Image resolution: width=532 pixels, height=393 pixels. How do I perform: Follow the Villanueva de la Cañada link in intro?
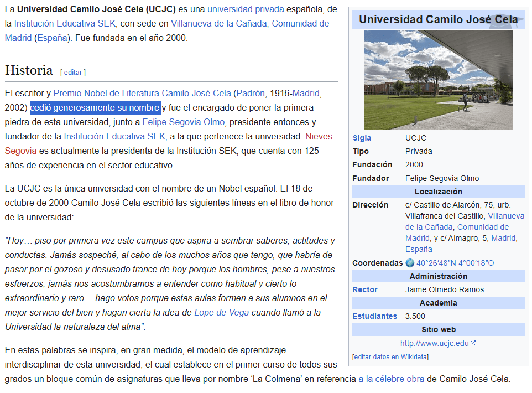pos(218,23)
